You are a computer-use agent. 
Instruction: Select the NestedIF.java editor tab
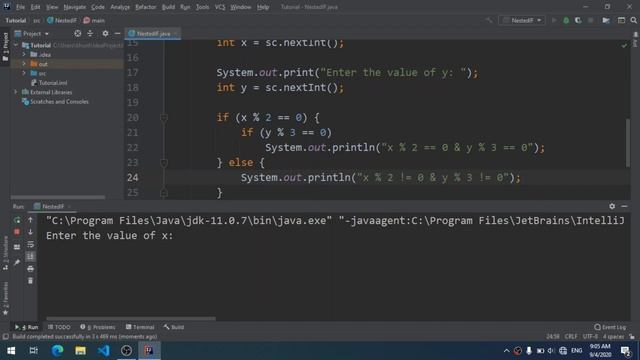(x=153, y=33)
